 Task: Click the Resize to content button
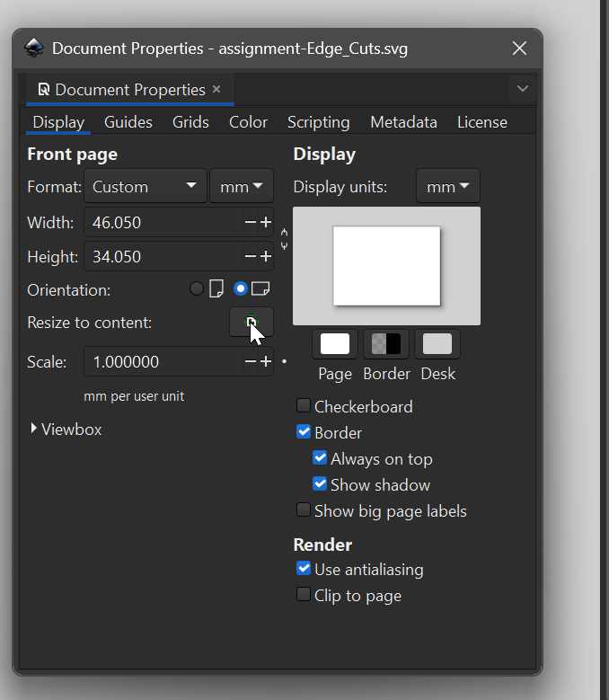[x=252, y=323]
